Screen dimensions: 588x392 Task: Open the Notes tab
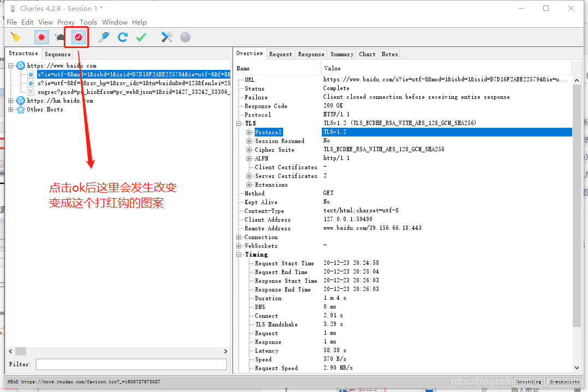(389, 54)
